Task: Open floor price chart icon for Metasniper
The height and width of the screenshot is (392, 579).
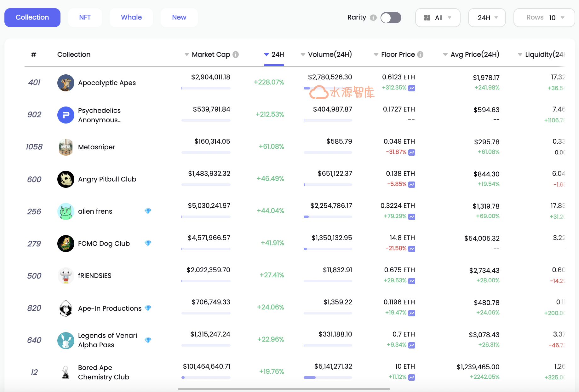Action: click(x=412, y=153)
